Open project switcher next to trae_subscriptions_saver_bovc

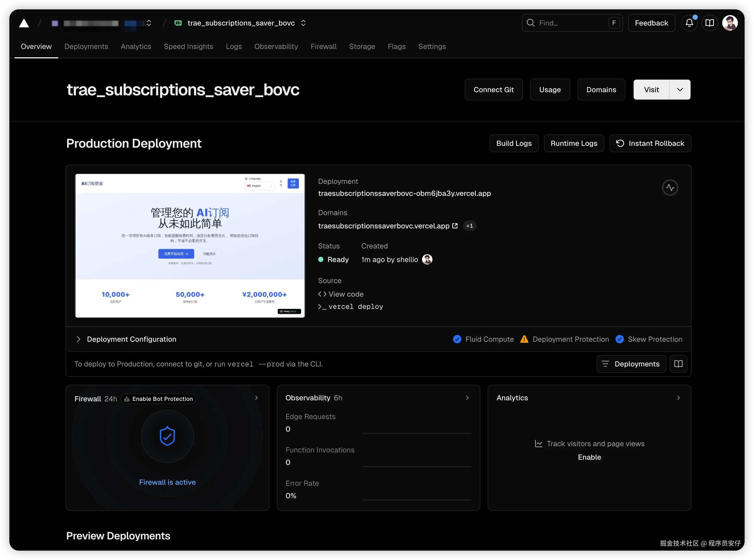tap(303, 23)
